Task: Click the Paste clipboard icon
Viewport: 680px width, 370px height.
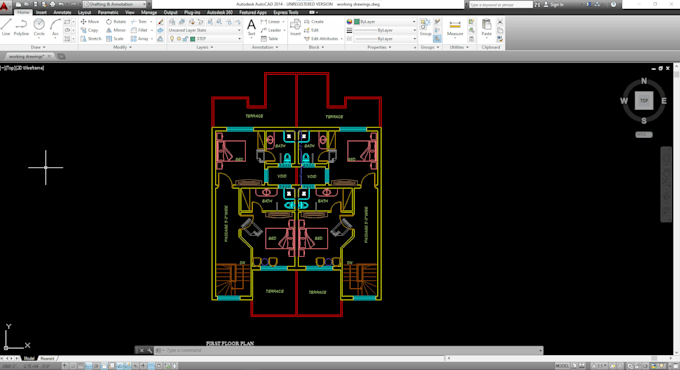Action: point(487,28)
